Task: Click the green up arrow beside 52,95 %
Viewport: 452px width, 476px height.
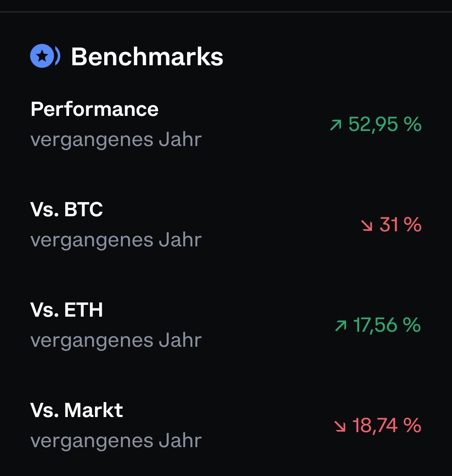Action: click(336, 125)
